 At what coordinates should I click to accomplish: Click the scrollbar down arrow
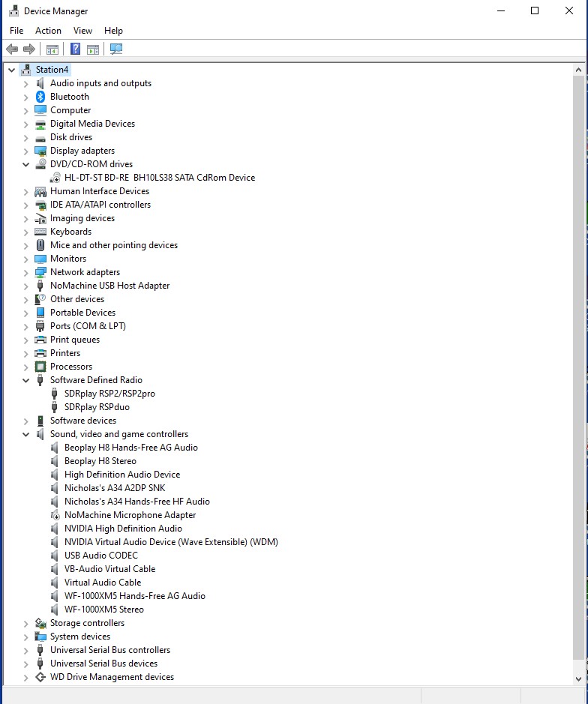[578, 679]
